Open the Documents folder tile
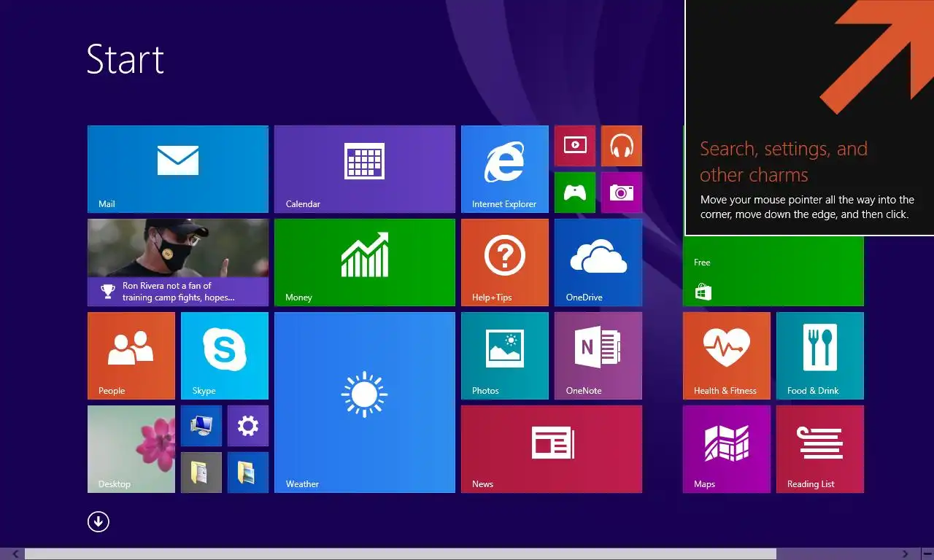The image size is (934, 560). point(201,472)
